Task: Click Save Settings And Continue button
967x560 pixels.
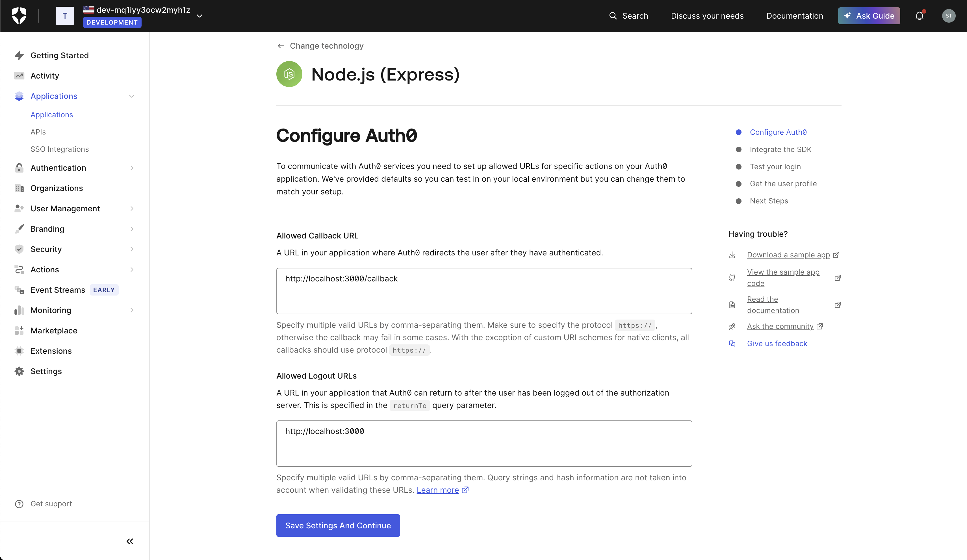Action: (338, 526)
